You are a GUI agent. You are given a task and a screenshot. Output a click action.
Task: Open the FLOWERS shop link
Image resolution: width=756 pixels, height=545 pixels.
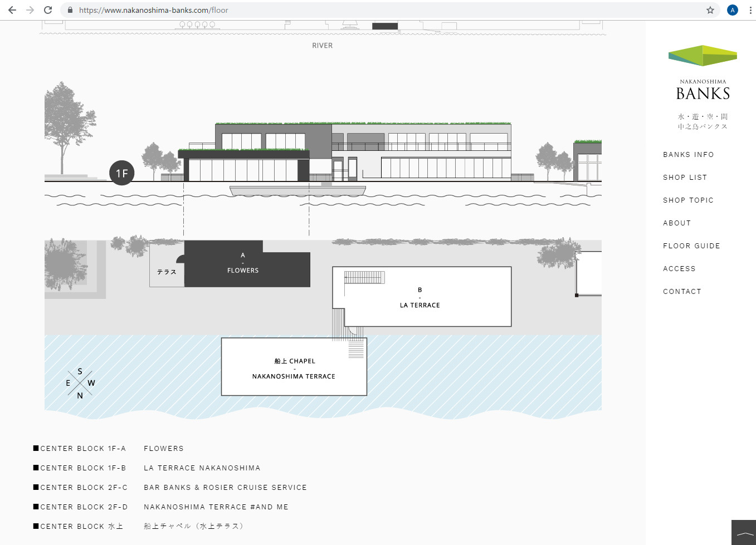coord(164,449)
